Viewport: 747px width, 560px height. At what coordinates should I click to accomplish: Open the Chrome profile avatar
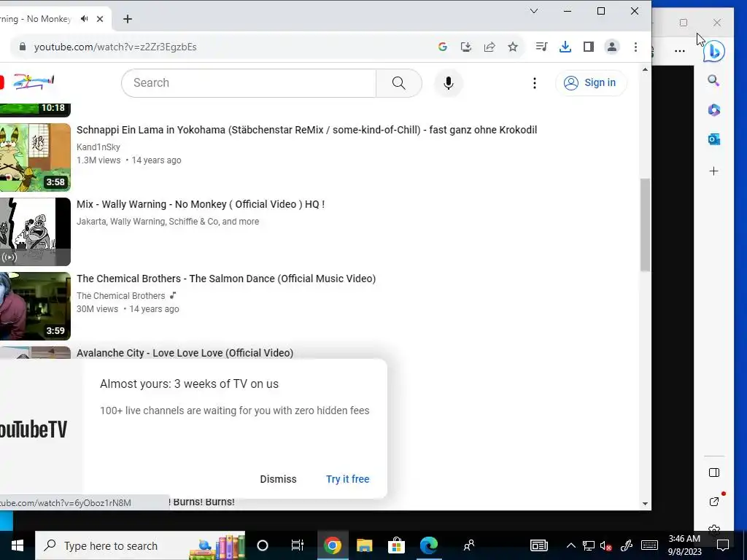(612, 47)
